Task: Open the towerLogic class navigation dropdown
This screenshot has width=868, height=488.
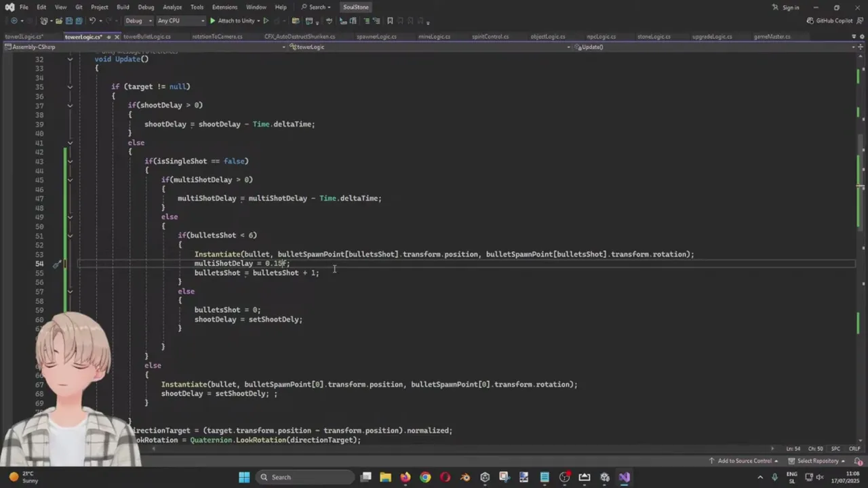Action: coord(431,47)
